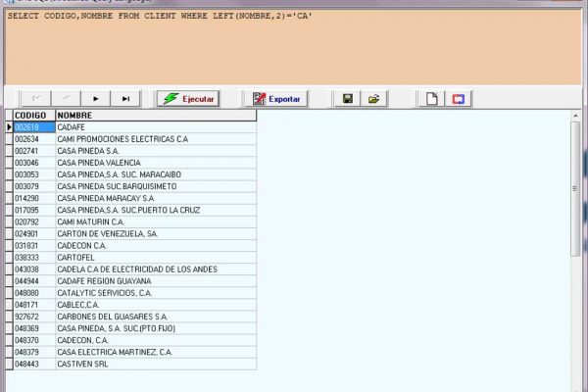Select code 048080
588x392 pixels.
click(34, 293)
